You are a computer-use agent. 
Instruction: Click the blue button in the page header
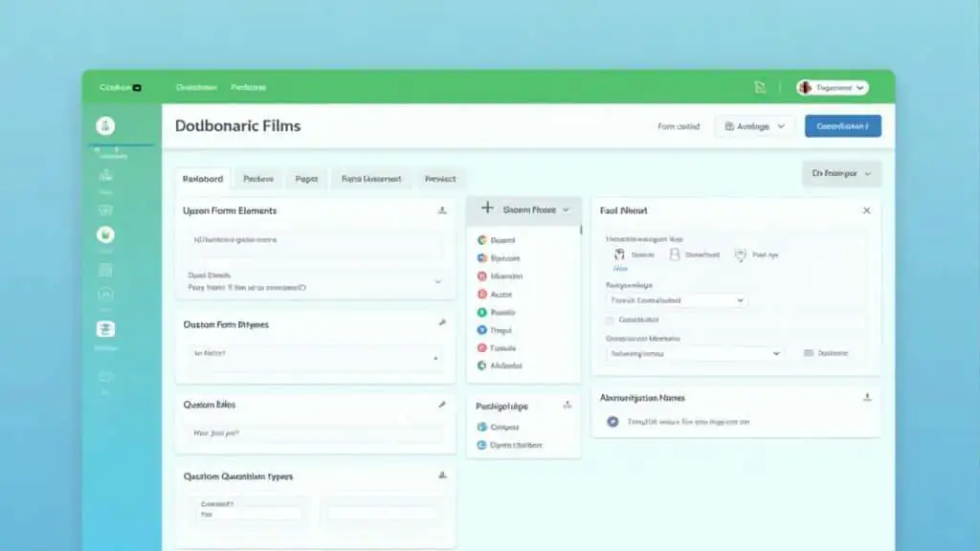tap(842, 126)
